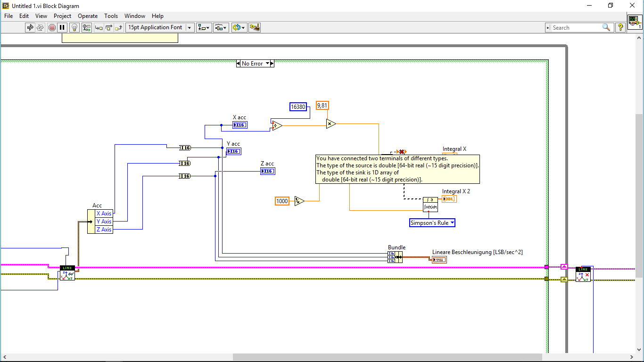Toggle Highlight Execution light bulb
The width and height of the screenshot is (644, 362).
74,27
